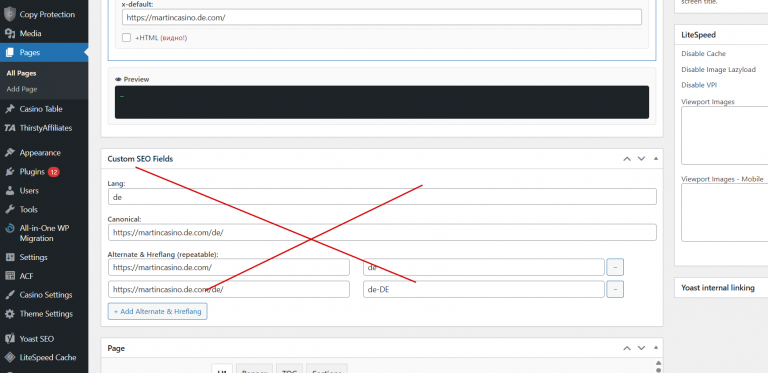768x373 pixels.
Task: Edit the hreflang field containing de-DE
Action: [484, 289]
